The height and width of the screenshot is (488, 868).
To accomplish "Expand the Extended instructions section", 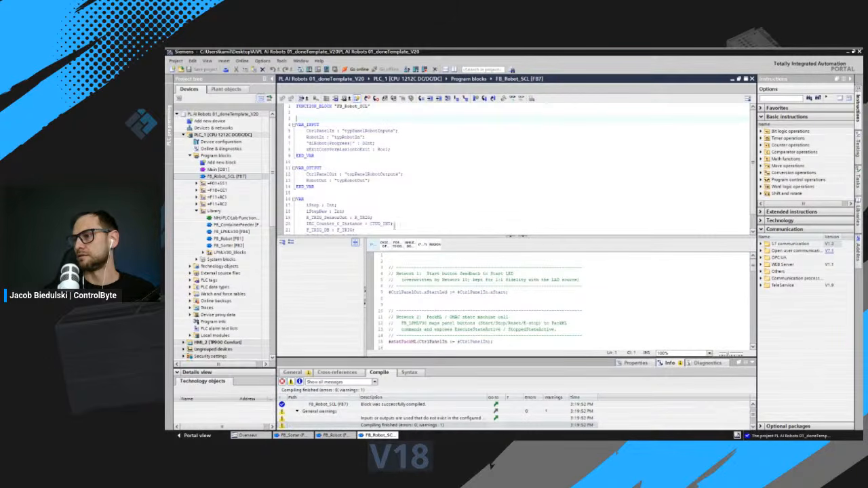I will pos(761,211).
